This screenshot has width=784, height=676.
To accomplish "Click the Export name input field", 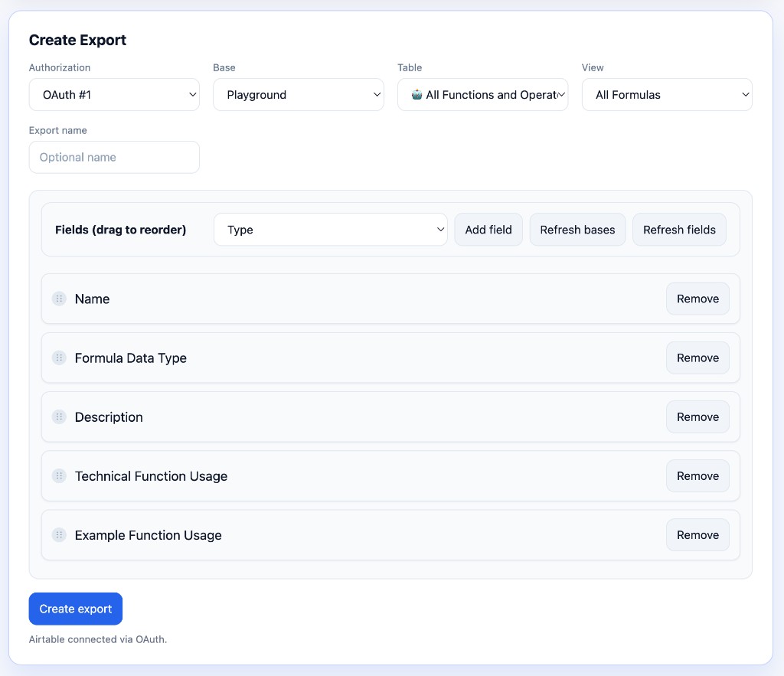I will (x=113, y=157).
